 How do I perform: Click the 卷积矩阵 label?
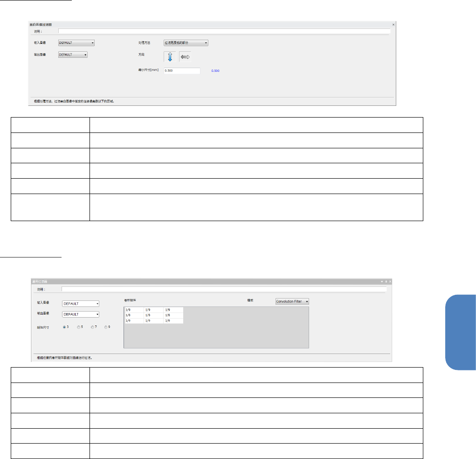coord(130,300)
